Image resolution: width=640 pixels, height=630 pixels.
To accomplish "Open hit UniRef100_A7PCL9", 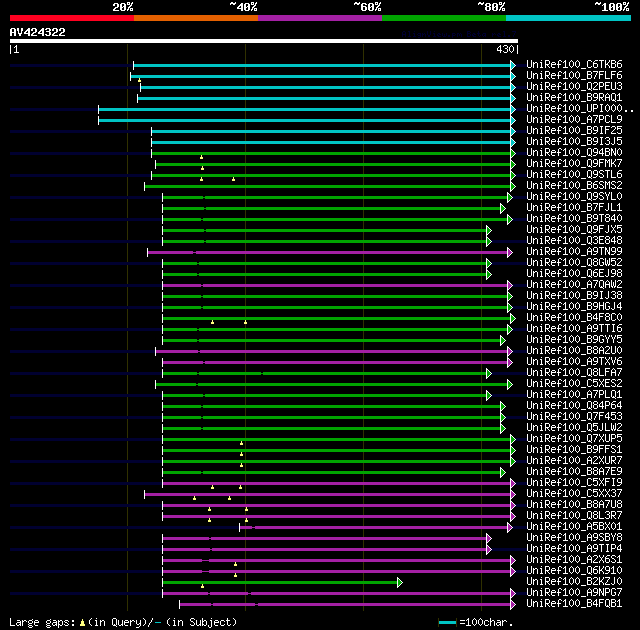I will tap(574, 120).
